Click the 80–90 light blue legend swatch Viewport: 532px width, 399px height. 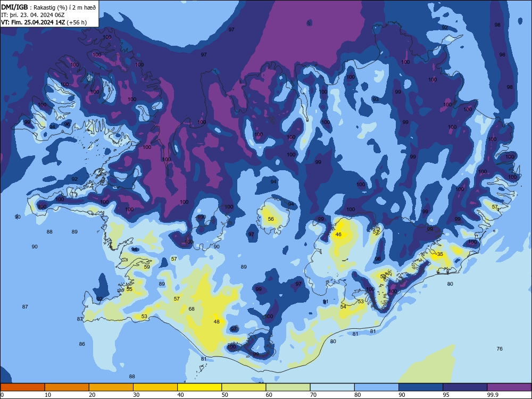coord(377,387)
